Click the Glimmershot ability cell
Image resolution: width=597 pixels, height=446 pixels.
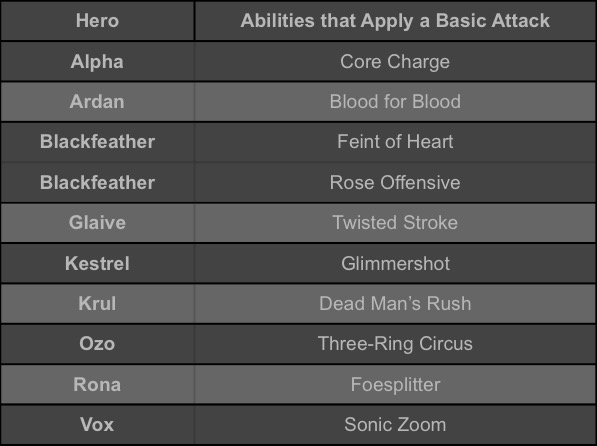click(395, 264)
